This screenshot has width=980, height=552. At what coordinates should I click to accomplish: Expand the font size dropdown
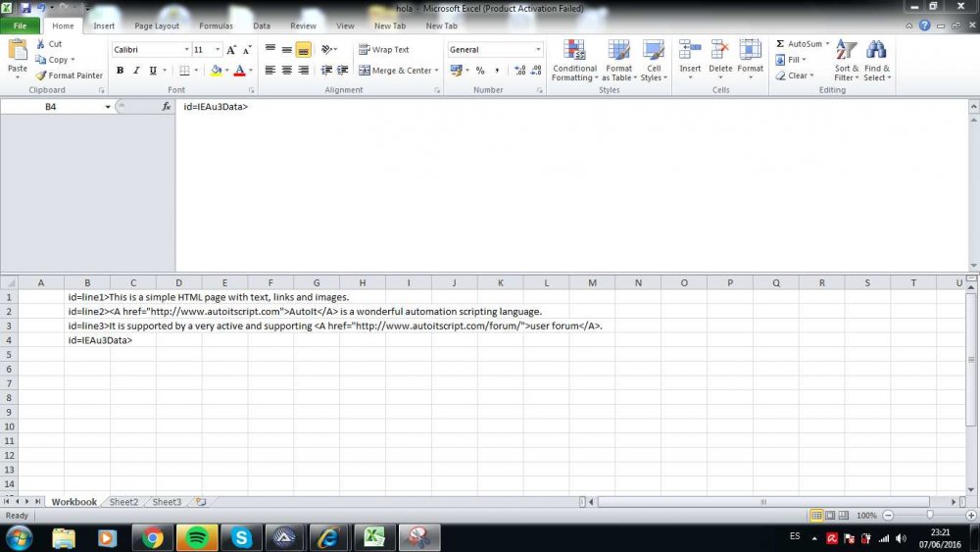click(218, 49)
